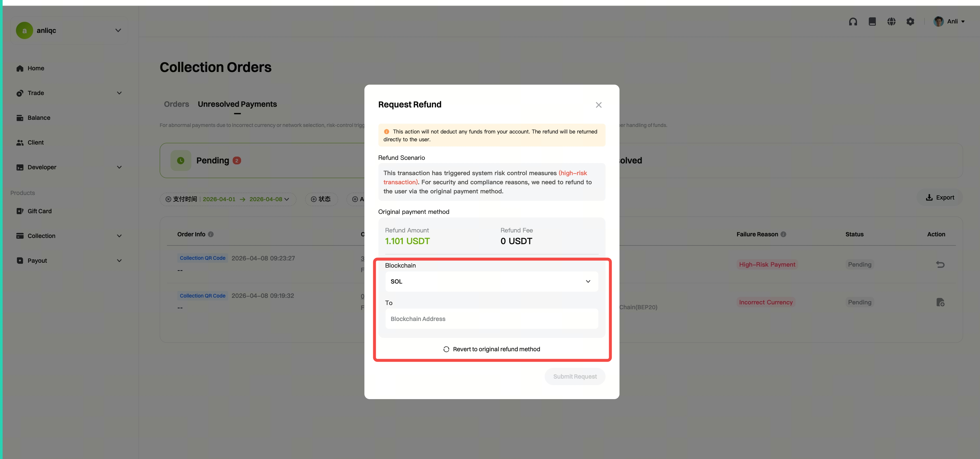Open Gift Card in sidebar
Image resolution: width=980 pixels, height=459 pixels.
(x=40, y=211)
